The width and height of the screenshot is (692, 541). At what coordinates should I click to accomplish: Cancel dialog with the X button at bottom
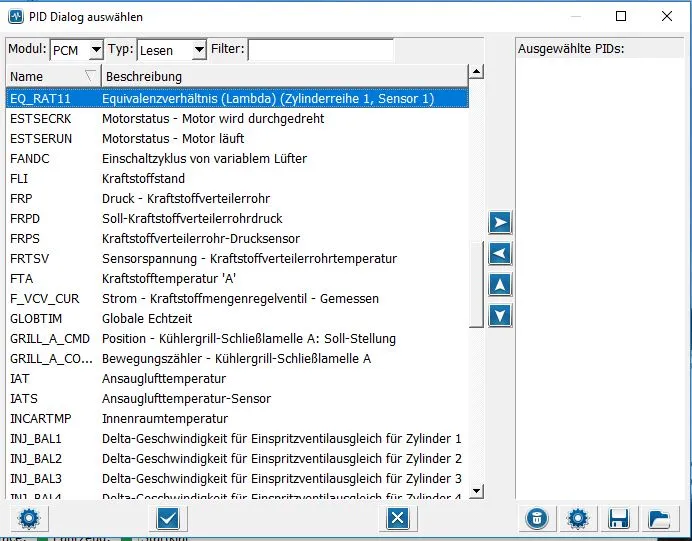point(397,518)
